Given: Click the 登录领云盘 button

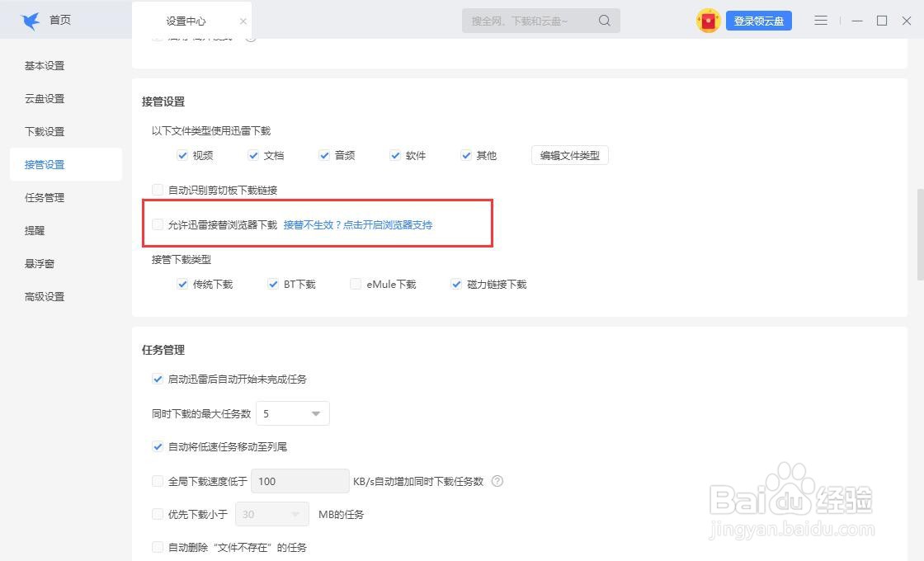Looking at the screenshot, I should [758, 21].
